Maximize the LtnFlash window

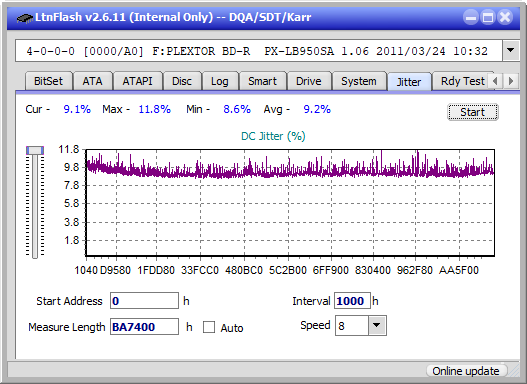click(488, 17)
